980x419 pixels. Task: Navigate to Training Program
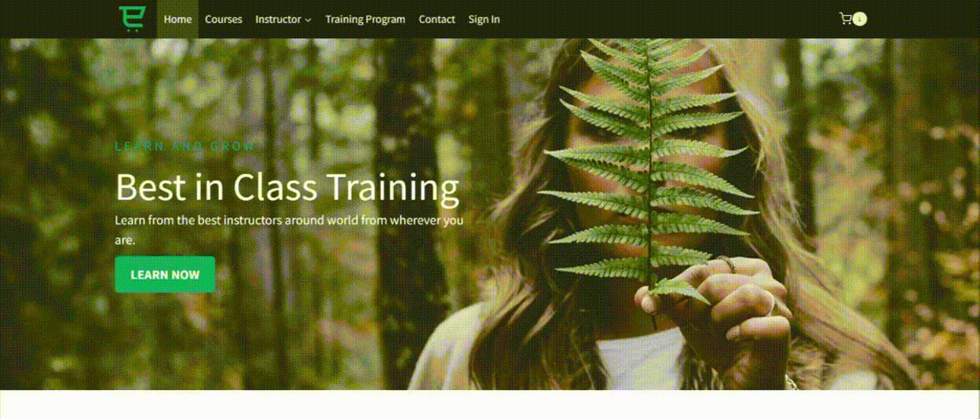[x=365, y=19]
